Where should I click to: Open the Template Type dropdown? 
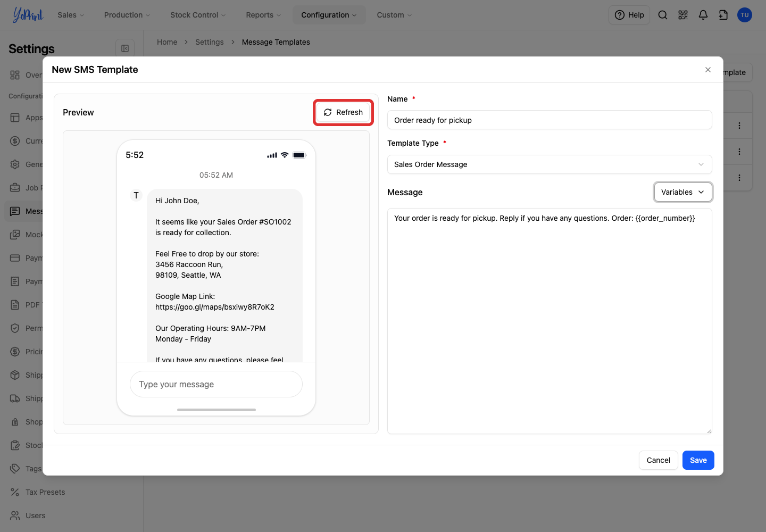tap(549, 164)
